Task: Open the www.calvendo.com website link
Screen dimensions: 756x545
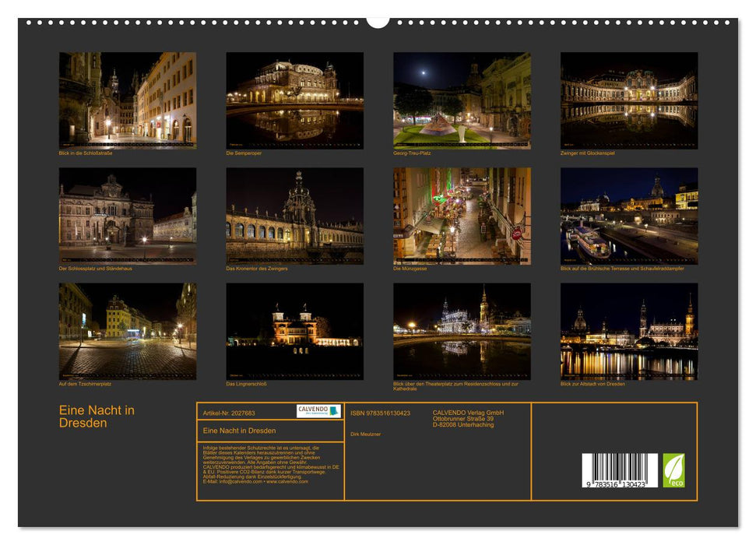Action: point(287,480)
